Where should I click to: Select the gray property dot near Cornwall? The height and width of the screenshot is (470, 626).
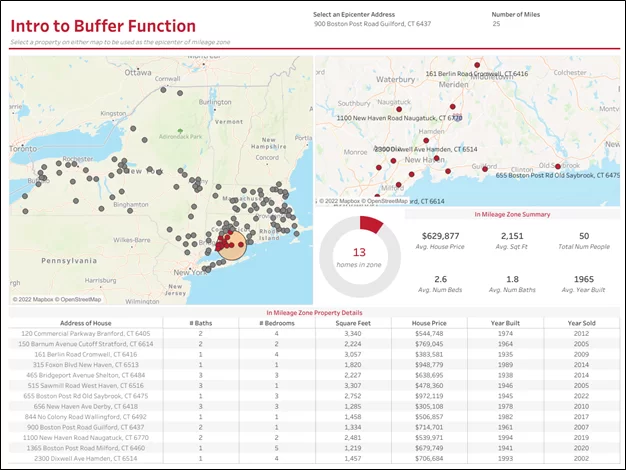163,90
